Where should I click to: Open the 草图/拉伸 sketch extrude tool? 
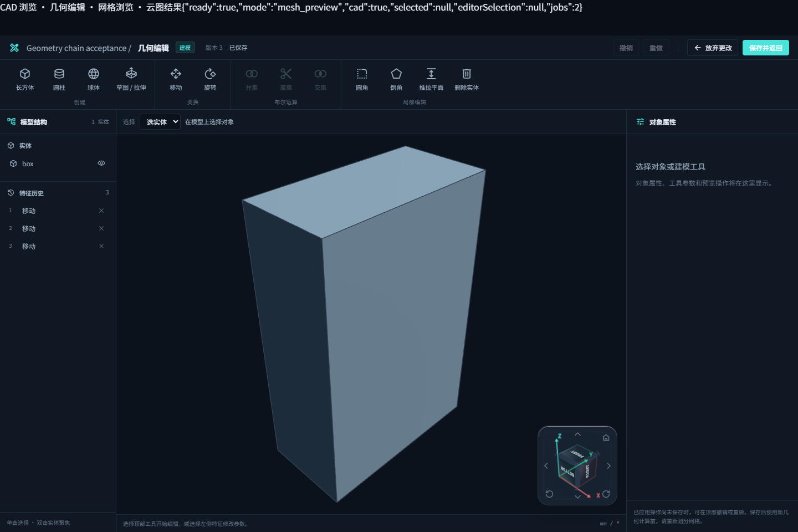click(x=131, y=79)
